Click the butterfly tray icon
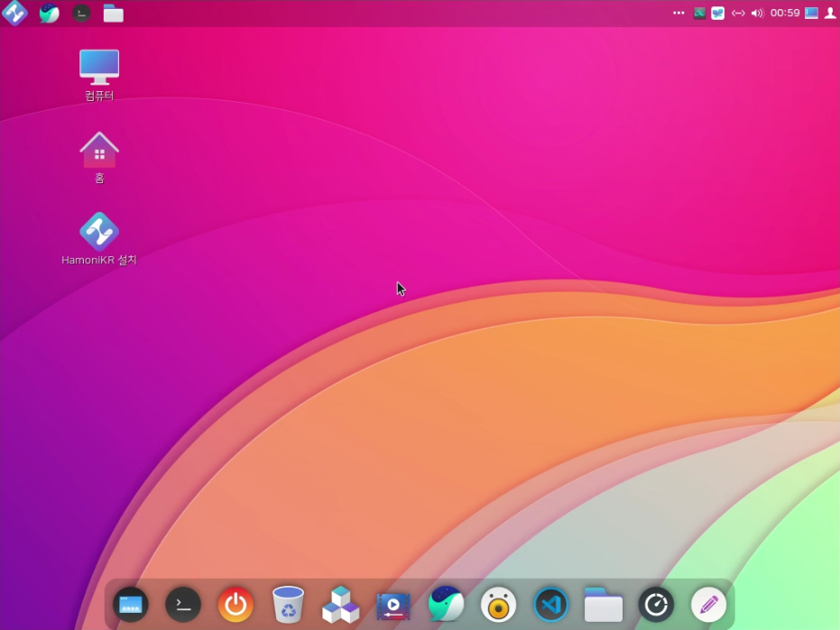840x630 pixels. coord(717,14)
